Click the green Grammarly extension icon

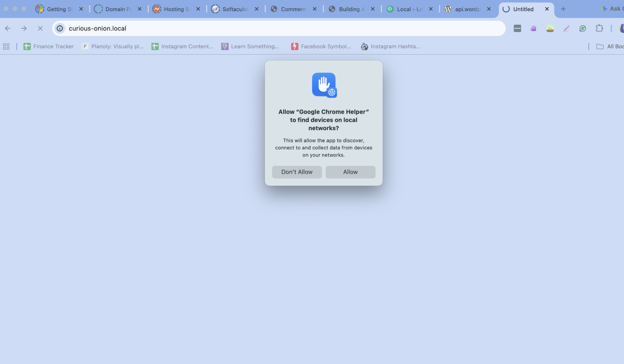(583, 29)
